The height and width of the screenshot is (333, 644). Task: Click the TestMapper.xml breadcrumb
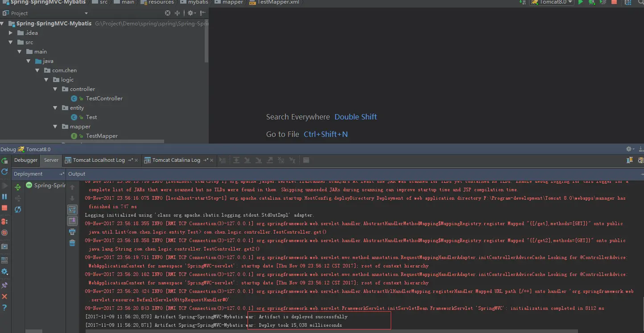click(x=275, y=2)
